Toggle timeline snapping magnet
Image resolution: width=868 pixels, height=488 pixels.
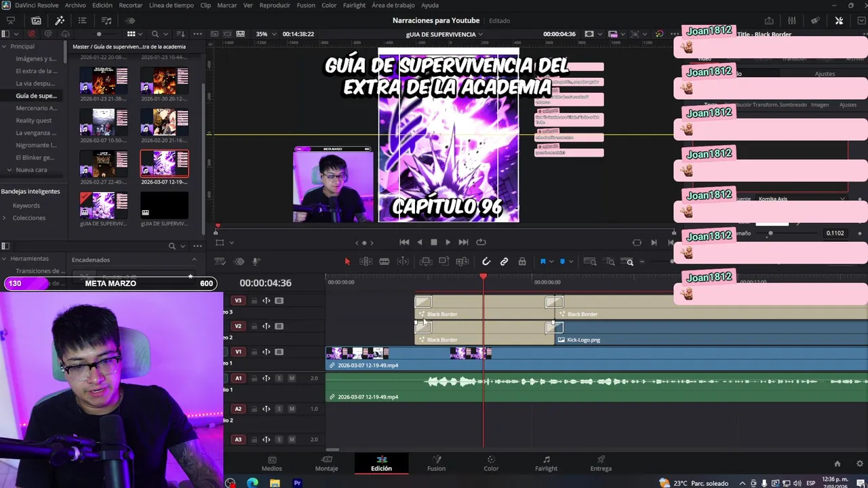click(x=486, y=262)
